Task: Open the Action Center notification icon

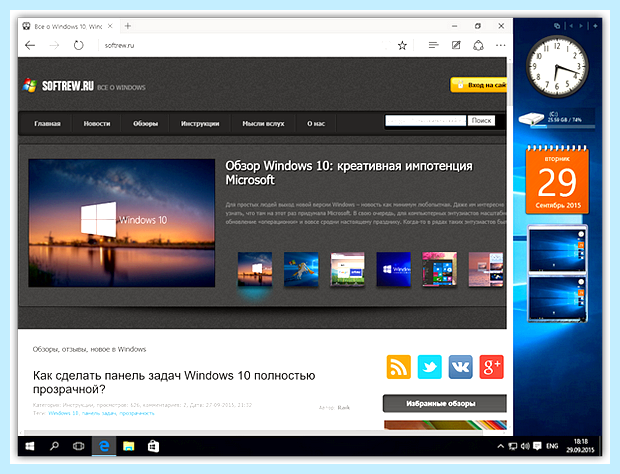Action: 537,446
